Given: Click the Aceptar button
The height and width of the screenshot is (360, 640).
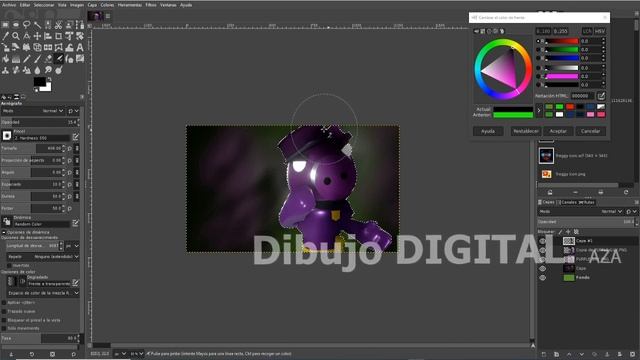Looking at the screenshot, I should tap(558, 131).
